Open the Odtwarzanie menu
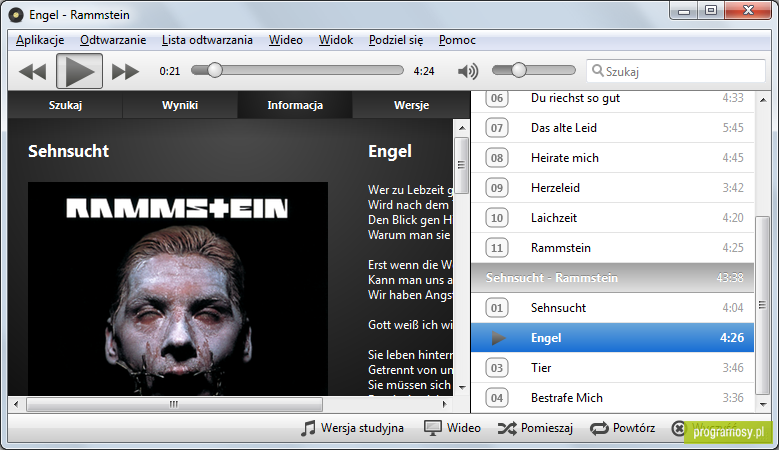 (113, 40)
